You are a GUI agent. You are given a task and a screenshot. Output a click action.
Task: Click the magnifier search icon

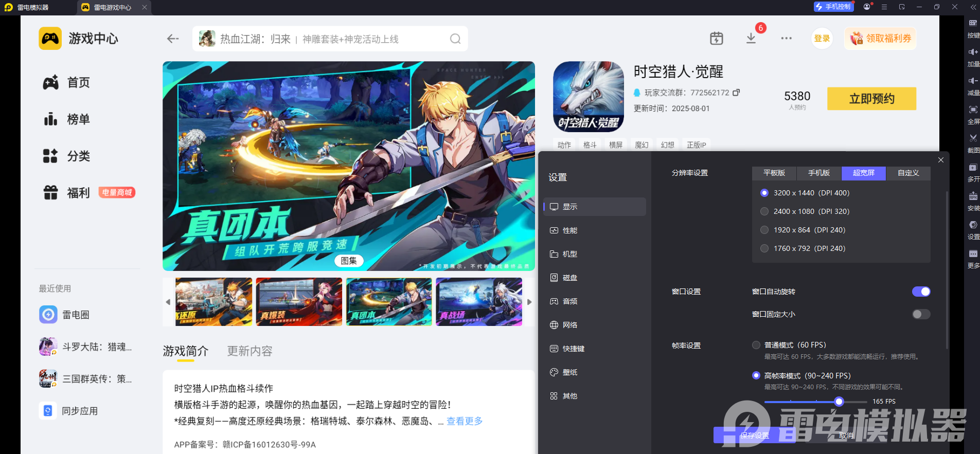(455, 39)
